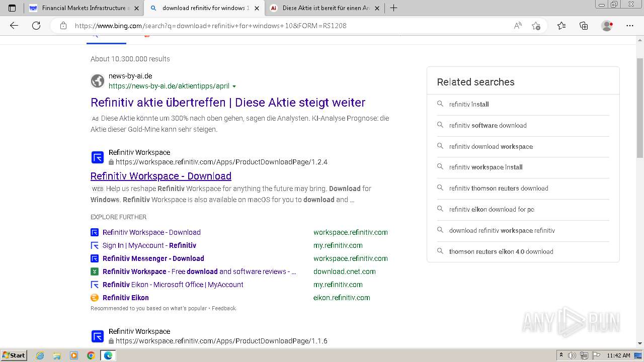
Task: Select Edge taskbar icon
Action: pyautogui.click(x=108, y=355)
